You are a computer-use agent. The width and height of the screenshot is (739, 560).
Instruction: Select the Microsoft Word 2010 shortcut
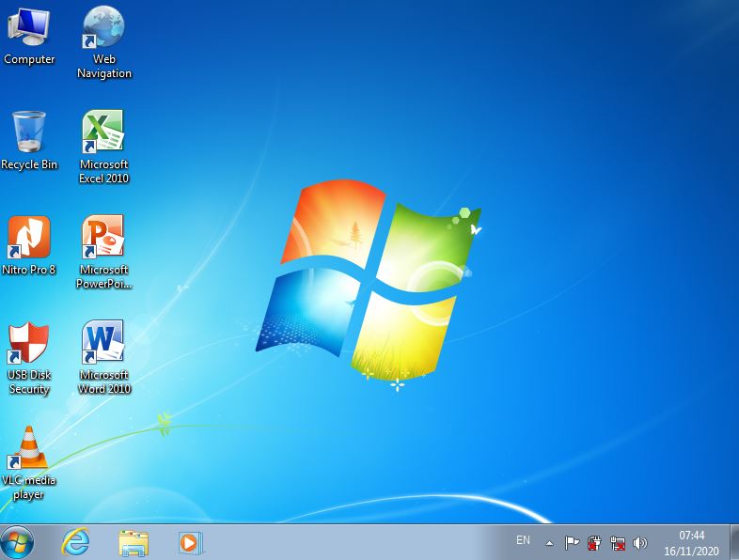pyautogui.click(x=103, y=357)
